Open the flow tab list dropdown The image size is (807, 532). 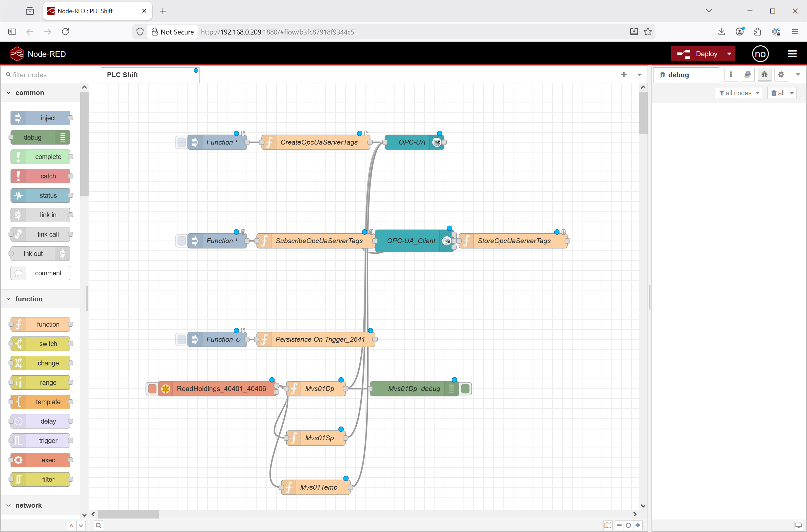[x=639, y=75]
